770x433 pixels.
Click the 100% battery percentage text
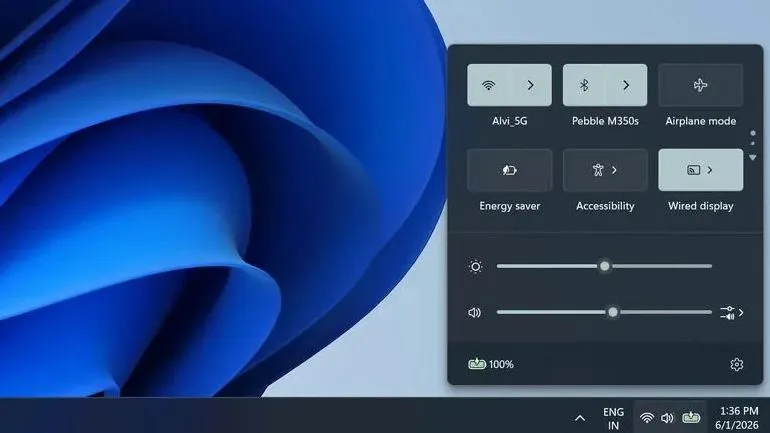click(x=501, y=364)
